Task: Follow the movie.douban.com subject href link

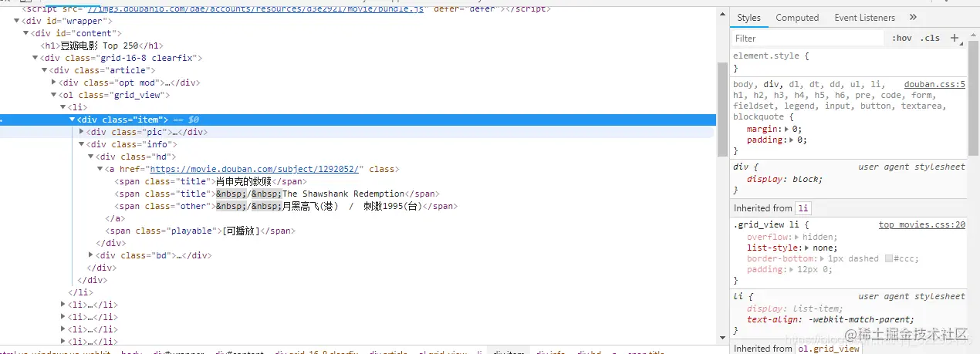Action: point(256,169)
